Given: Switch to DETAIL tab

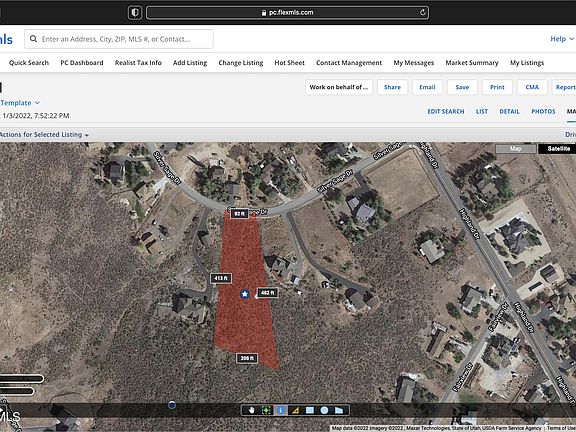Looking at the screenshot, I should tap(509, 111).
